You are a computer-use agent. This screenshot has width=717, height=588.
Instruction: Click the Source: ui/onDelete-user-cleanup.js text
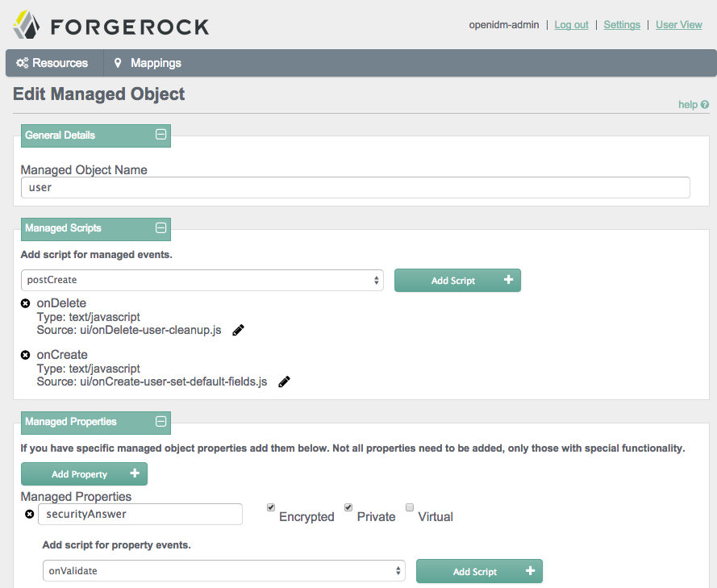[129, 330]
